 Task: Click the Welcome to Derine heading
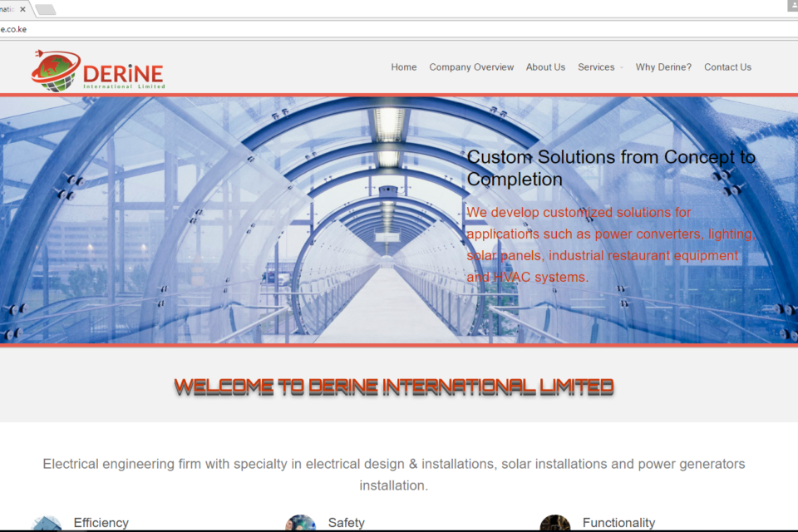(x=393, y=386)
